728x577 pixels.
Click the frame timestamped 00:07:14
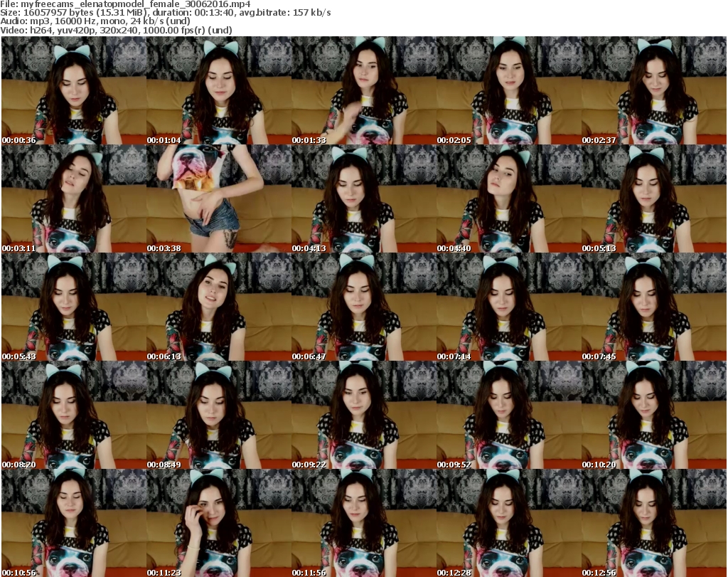508,307
